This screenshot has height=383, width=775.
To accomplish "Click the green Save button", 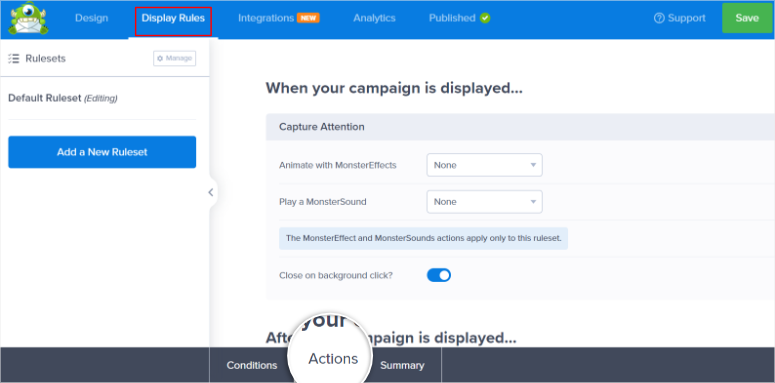I will pos(747,18).
